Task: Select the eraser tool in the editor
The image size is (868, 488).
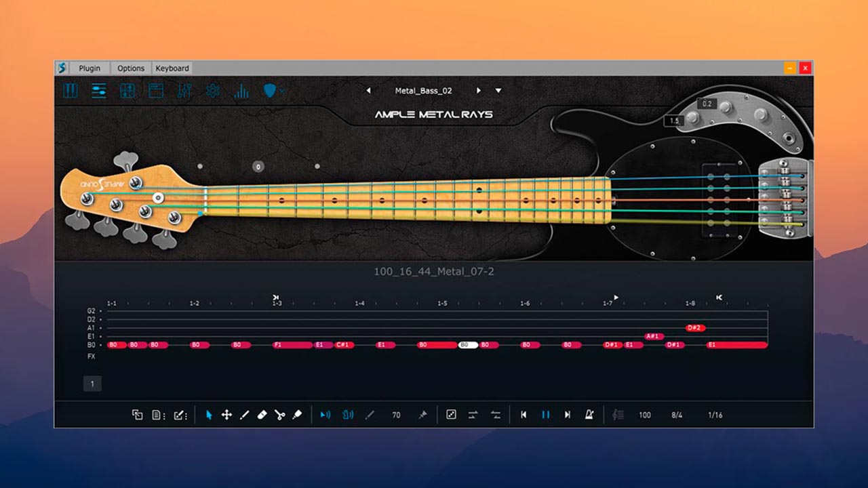Action: tap(263, 415)
